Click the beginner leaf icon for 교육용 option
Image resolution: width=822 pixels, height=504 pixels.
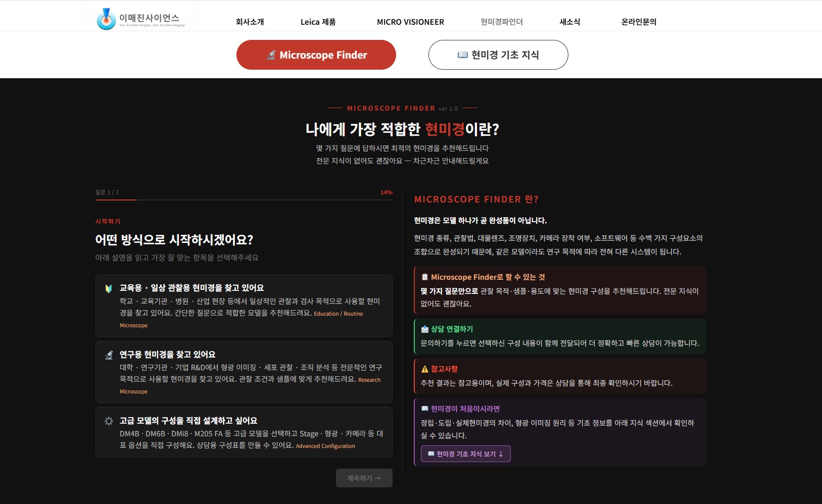pos(109,288)
